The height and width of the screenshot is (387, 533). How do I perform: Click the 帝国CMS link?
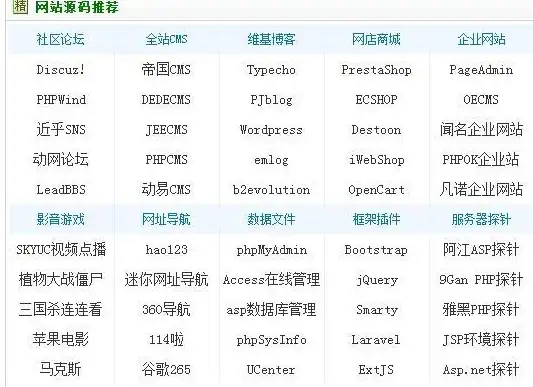point(166,70)
